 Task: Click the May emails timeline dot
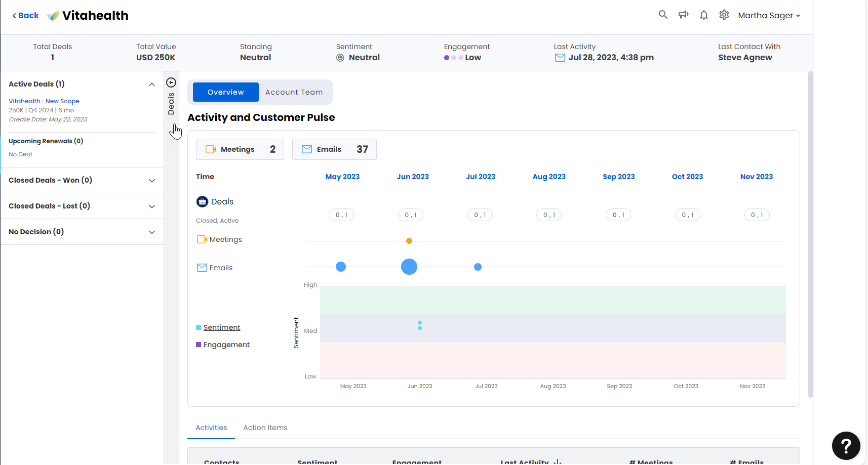coord(341,267)
